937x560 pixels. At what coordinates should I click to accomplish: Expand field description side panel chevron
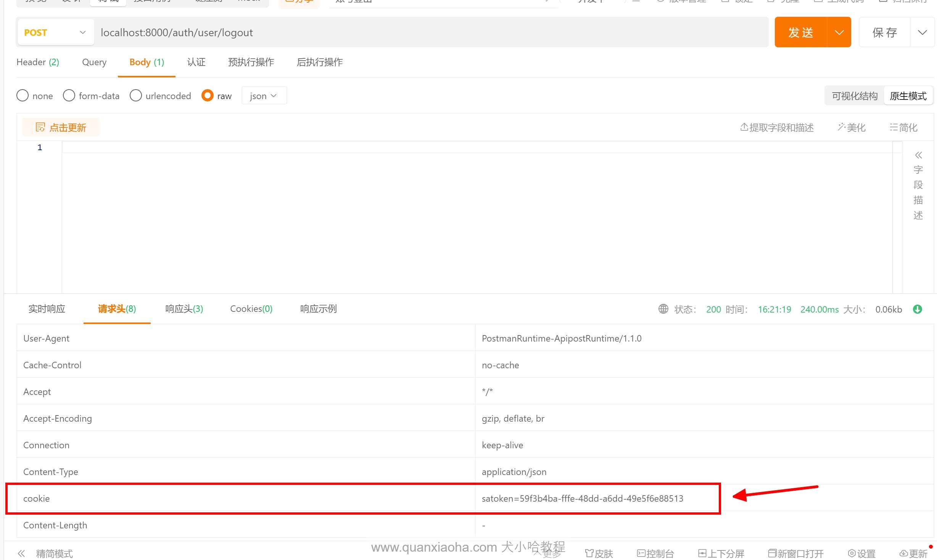click(918, 155)
